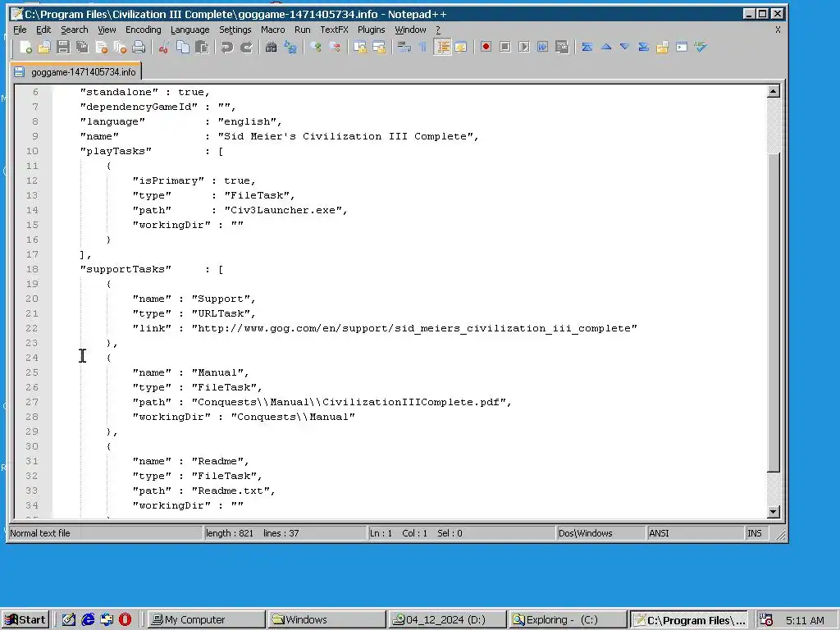Click the vertical scrollbar thumb
Image resolution: width=840 pixels, height=630 pixels.
[773, 313]
